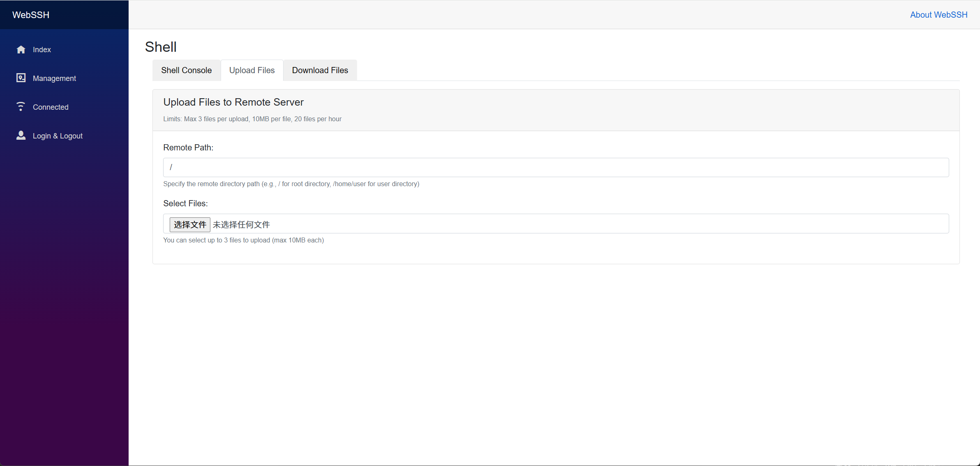
Task: Click the Shell page heading
Action: (x=161, y=47)
